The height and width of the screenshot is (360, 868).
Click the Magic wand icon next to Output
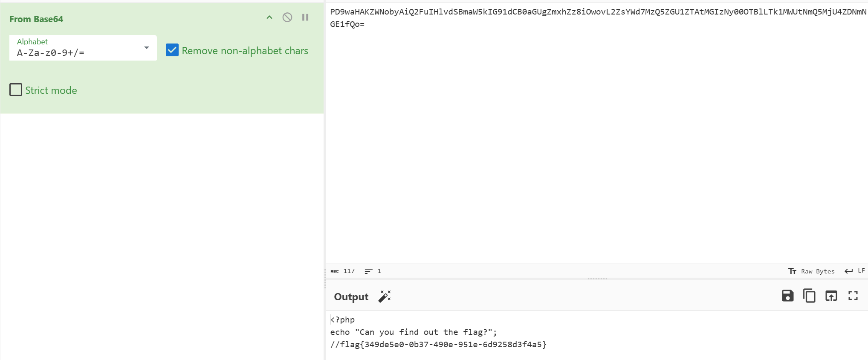point(384,296)
